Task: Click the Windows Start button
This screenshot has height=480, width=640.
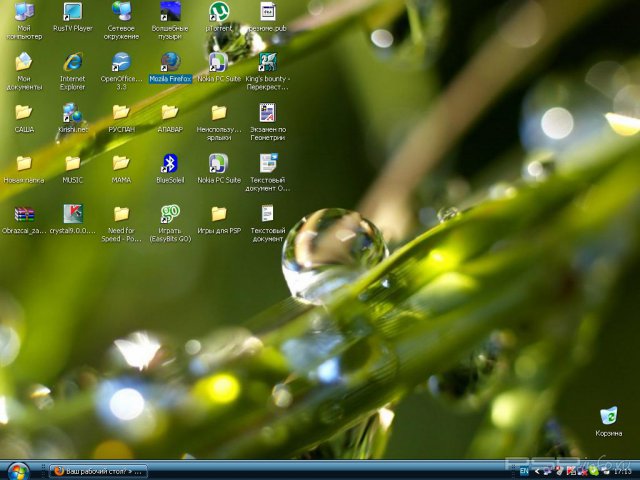Action: [x=18, y=470]
